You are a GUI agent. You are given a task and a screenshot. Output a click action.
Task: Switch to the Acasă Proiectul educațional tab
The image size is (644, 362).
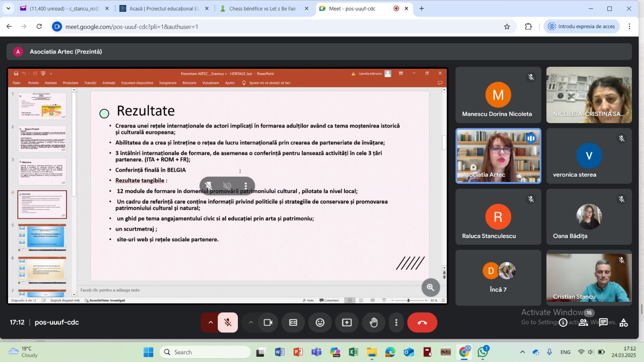[x=164, y=8]
